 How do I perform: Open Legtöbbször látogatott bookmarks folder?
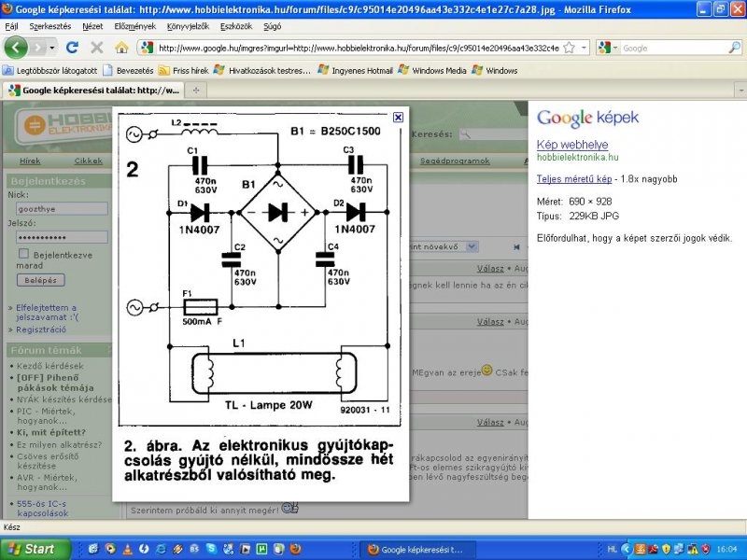50,71
